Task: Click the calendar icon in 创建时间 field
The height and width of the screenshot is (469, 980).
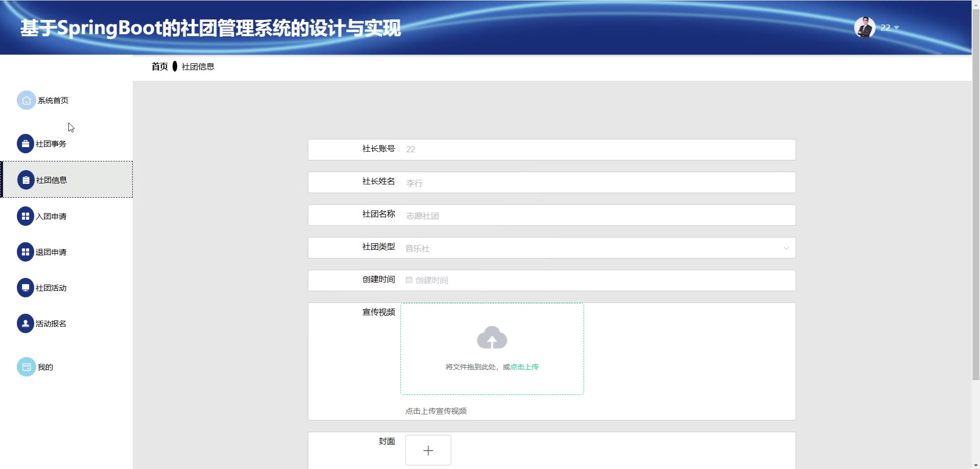Action: coord(409,280)
